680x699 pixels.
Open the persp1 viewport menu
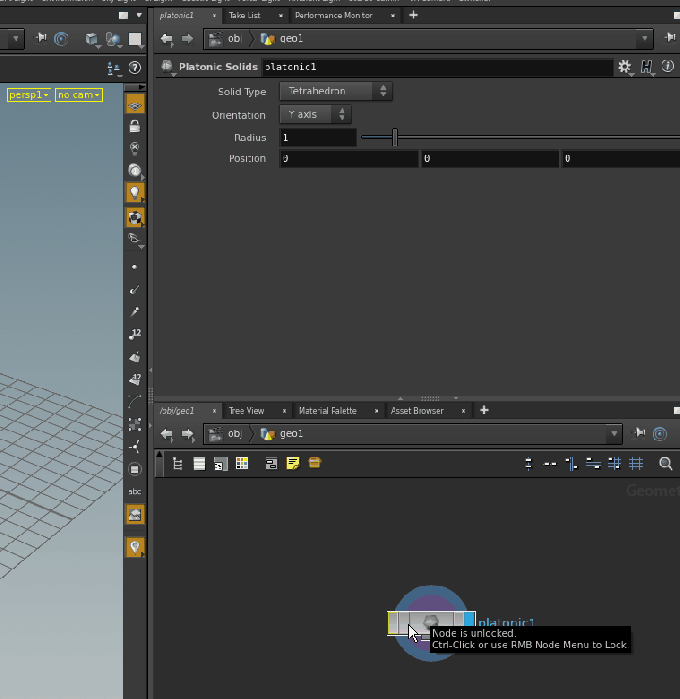(28, 94)
